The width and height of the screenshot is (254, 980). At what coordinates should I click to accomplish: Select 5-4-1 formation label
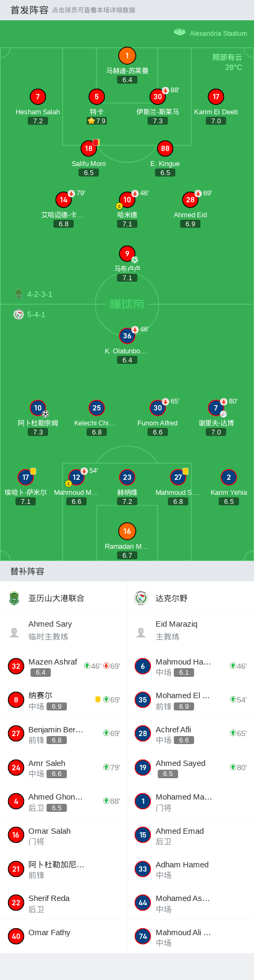point(36,314)
